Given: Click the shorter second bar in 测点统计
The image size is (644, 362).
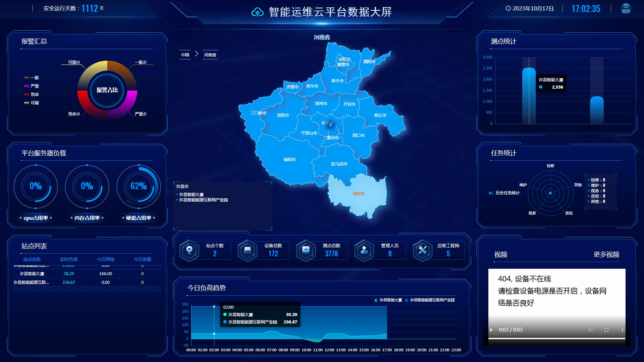Looking at the screenshot, I should coord(597,110).
